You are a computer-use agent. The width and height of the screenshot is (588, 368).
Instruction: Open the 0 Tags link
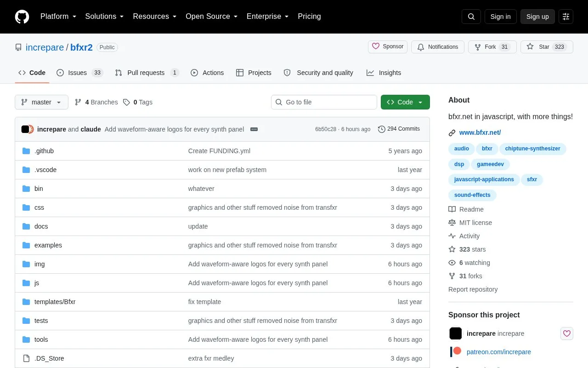click(x=138, y=102)
